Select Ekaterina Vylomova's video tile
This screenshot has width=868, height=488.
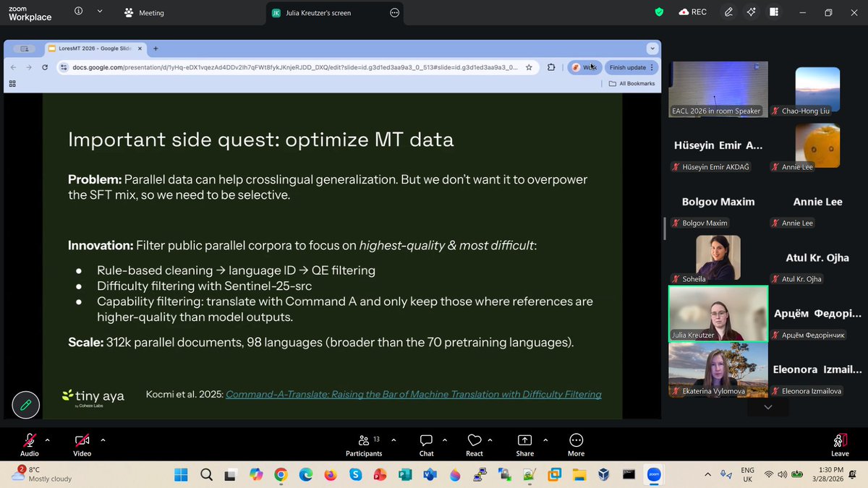[x=718, y=369]
